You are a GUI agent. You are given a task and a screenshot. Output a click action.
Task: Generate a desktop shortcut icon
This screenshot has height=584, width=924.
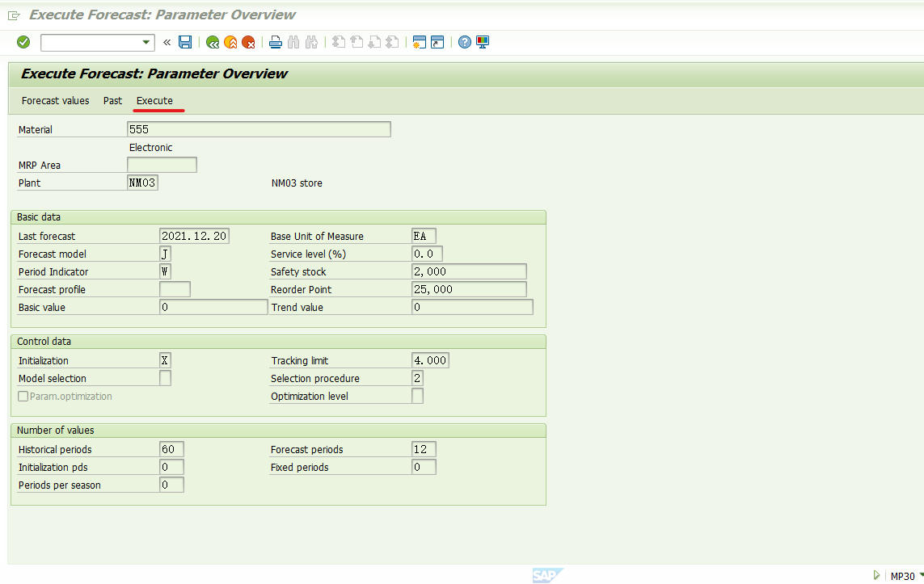(x=437, y=42)
